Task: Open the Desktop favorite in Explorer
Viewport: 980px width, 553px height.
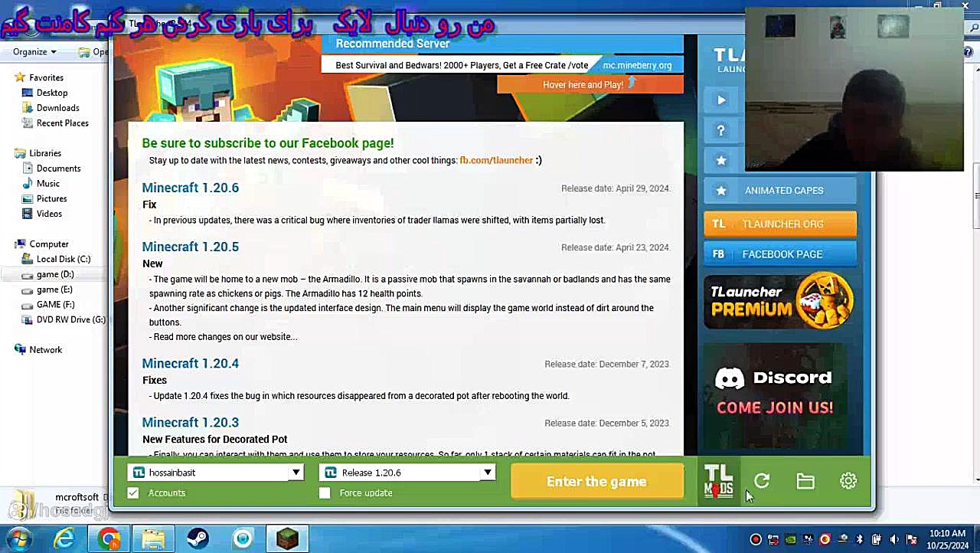Action: (x=51, y=93)
